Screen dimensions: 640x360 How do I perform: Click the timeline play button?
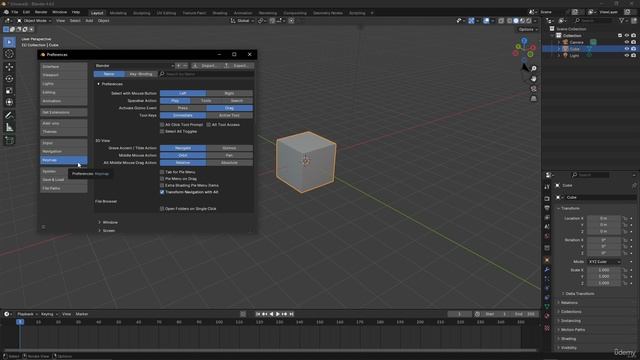[278, 314]
